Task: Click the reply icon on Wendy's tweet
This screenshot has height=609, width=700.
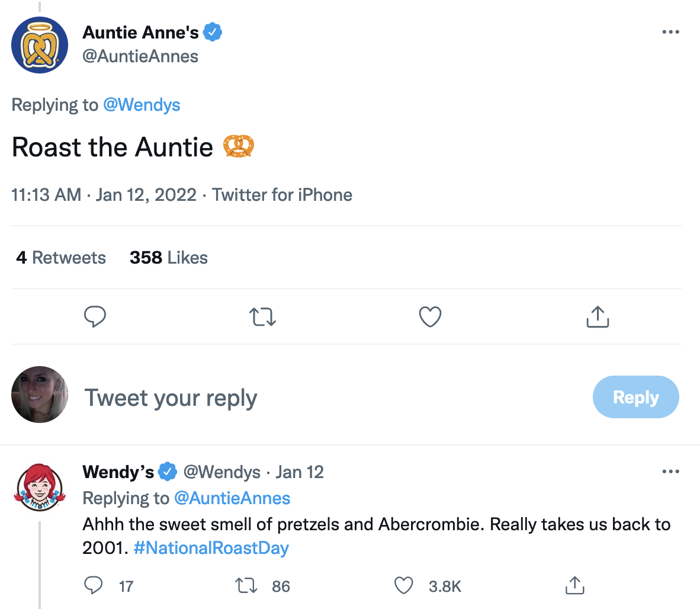Action: (x=94, y=585)
